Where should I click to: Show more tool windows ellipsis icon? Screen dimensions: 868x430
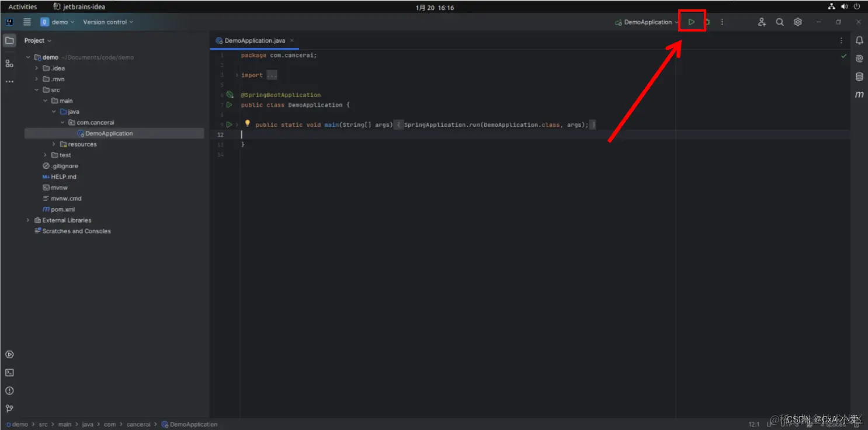(x=9, y=82)
